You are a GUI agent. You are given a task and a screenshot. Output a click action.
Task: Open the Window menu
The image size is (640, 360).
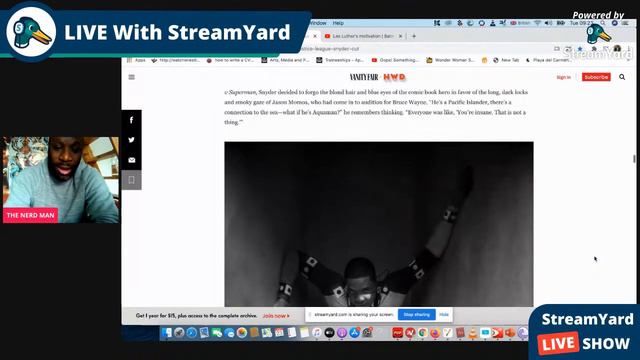(318, 23)
